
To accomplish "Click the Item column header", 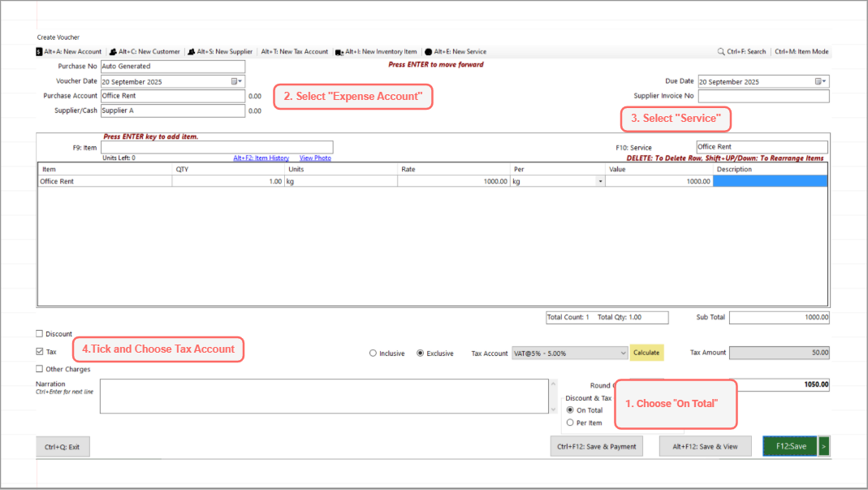I will pyautogui.click(x=106, y=169).
